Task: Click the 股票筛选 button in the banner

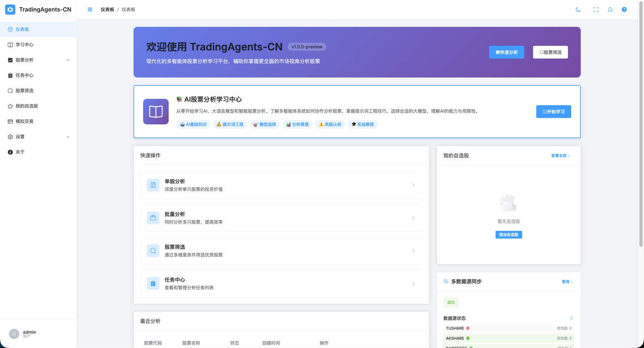Action: pyautogui.click(x=551, y=52)
